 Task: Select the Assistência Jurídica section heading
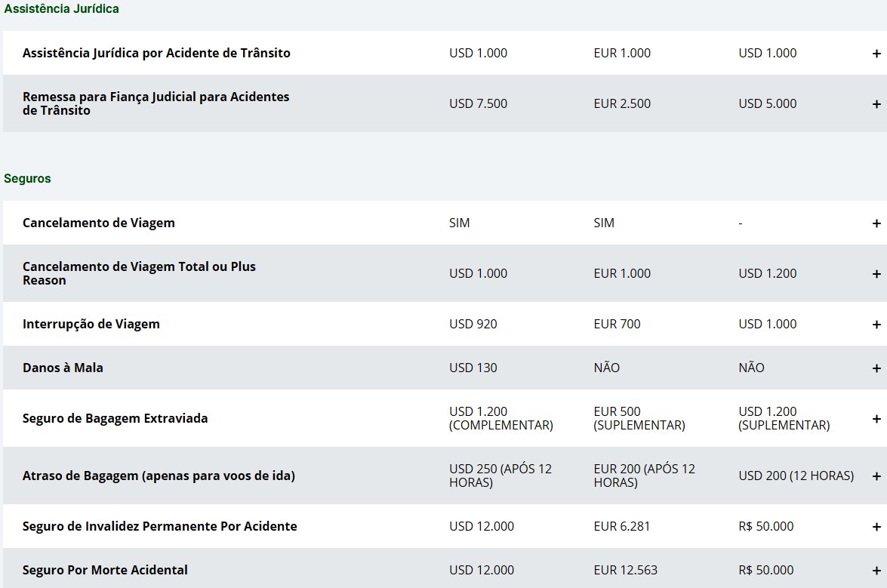[x=61, y=8]
